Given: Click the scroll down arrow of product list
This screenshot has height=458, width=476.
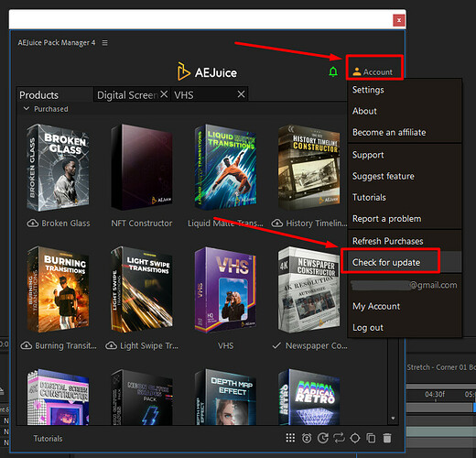Looking at the screenshot, I should [393, 419].
